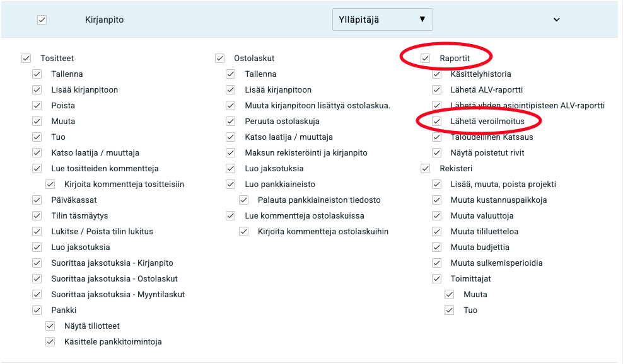Viewport: 623px width, 364px height.
Task: Disable the Poista permission
Action: (x=37, y=105)
